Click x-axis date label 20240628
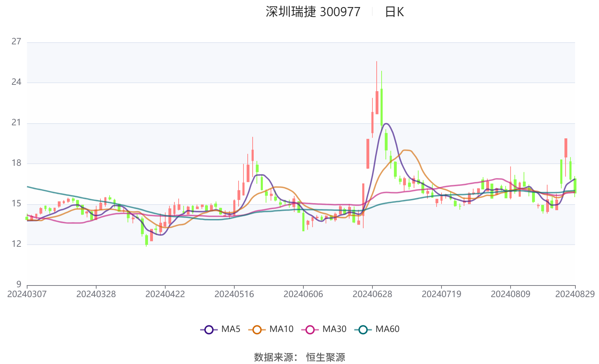 [372, 294]
